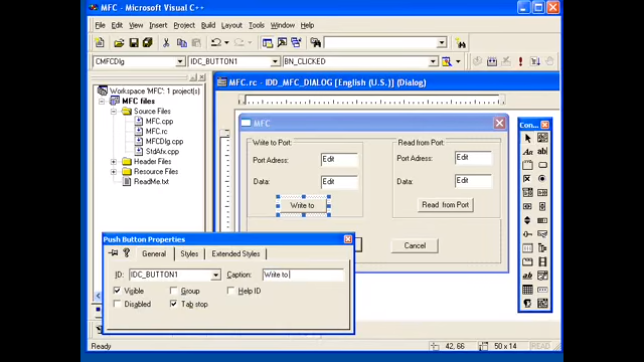
Task: Select MFCDlg.cpp in the file tree
Action: click(164, 141)
